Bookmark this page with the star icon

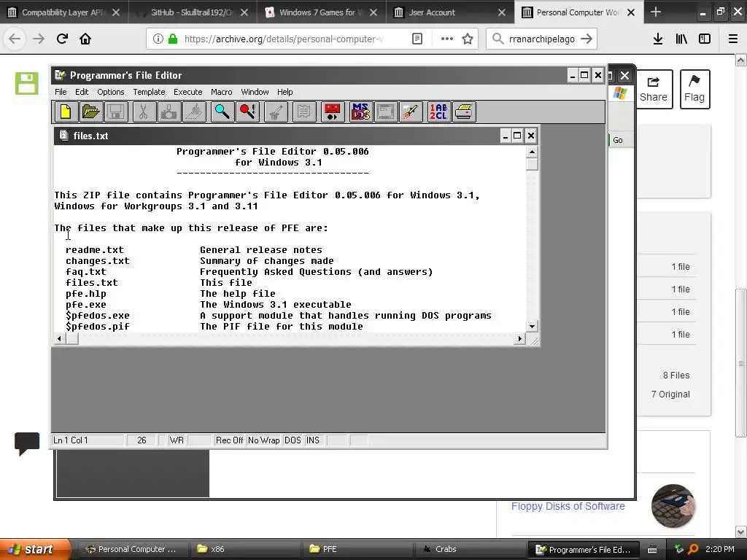tap(468, 39)
